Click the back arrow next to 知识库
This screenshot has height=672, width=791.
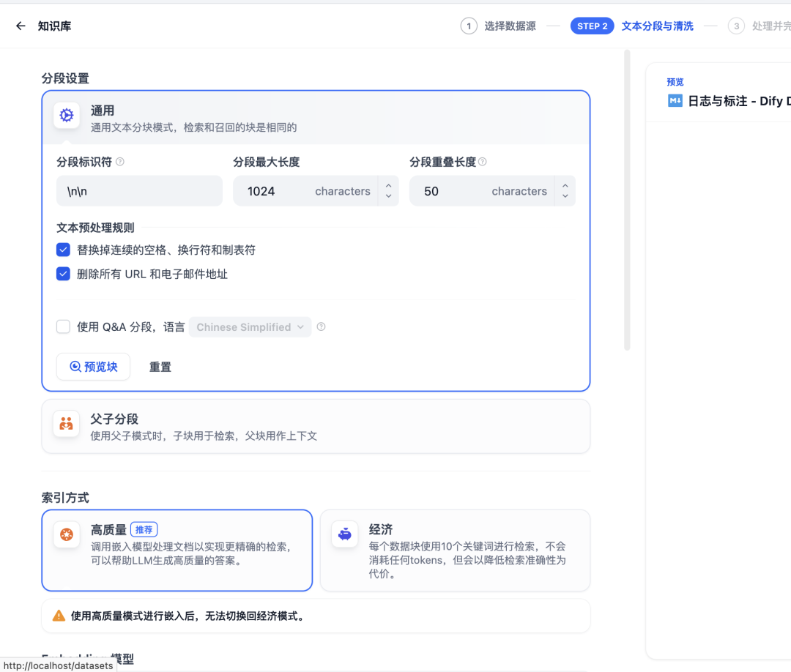[x=20, y=26]
